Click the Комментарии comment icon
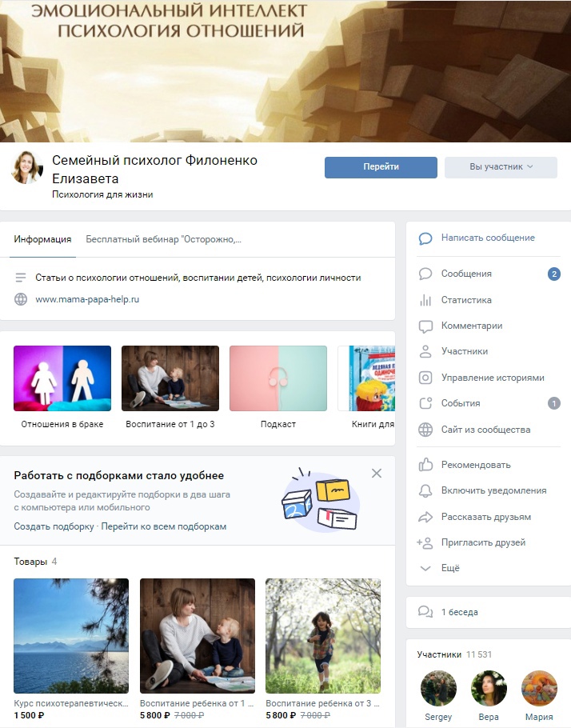 click(x=425, y=326)
